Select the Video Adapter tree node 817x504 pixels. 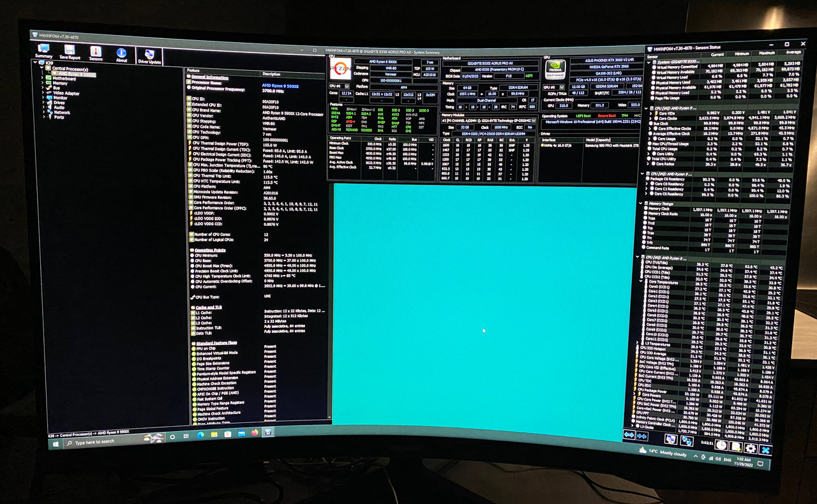[x=63, y=93]
